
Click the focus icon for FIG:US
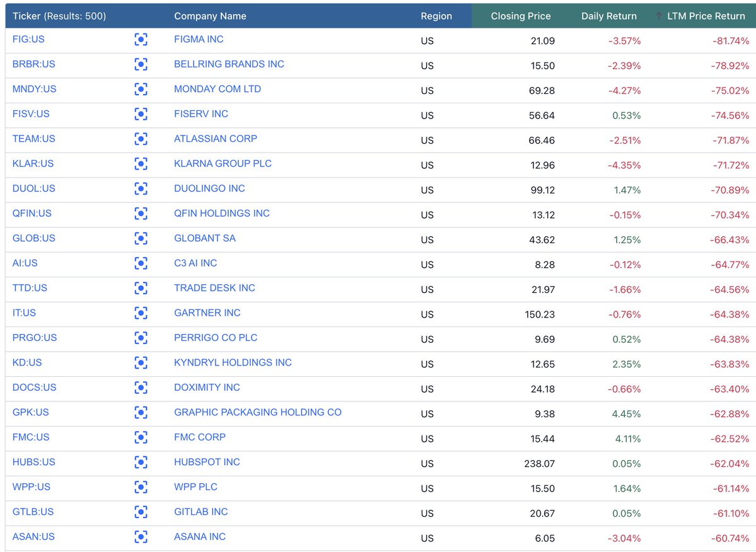(141, 40)
